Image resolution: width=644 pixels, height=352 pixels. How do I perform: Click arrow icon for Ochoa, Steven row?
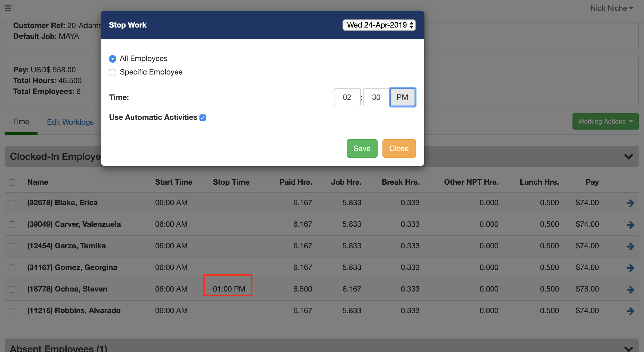pos(630,289)
